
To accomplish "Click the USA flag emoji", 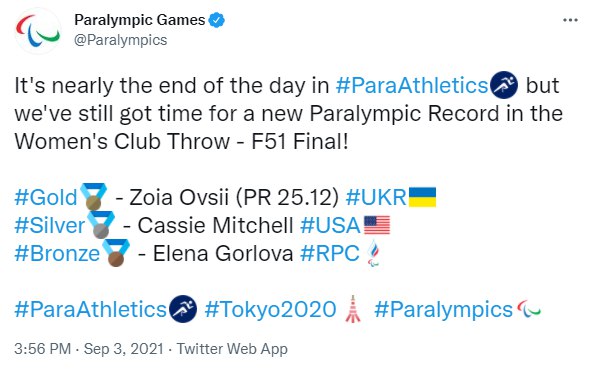I will (x=377, y=225).
